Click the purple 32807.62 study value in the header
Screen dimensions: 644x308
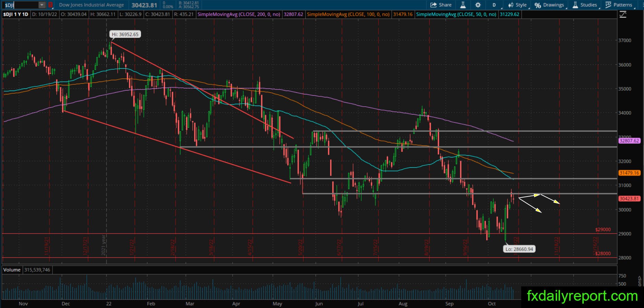293,14
